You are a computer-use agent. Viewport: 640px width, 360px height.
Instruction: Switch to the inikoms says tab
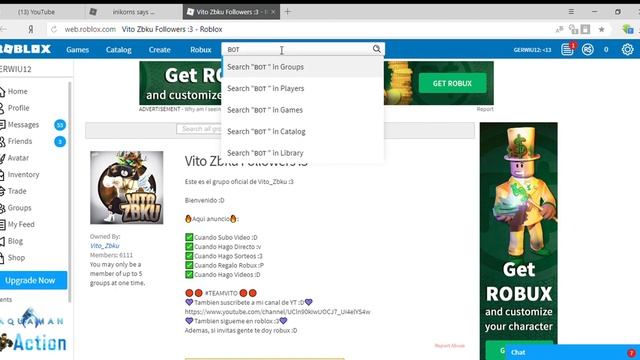click(134, 12)
